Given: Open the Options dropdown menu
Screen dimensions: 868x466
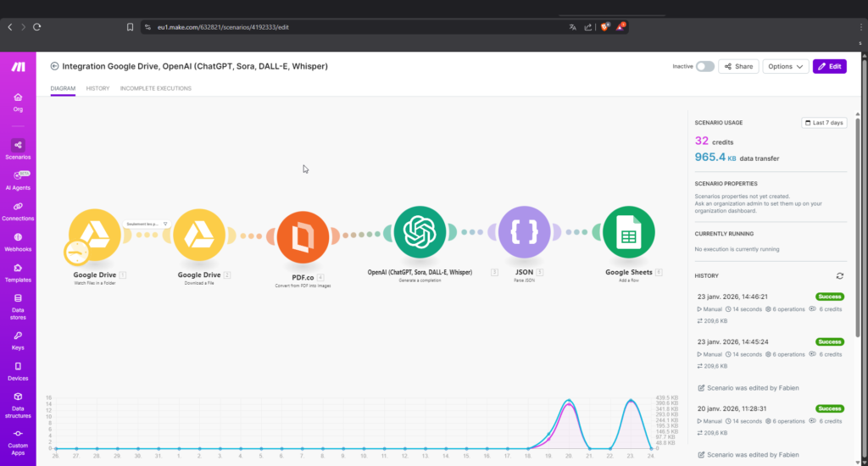Looking at the screenshot, I should pos(785,66).
